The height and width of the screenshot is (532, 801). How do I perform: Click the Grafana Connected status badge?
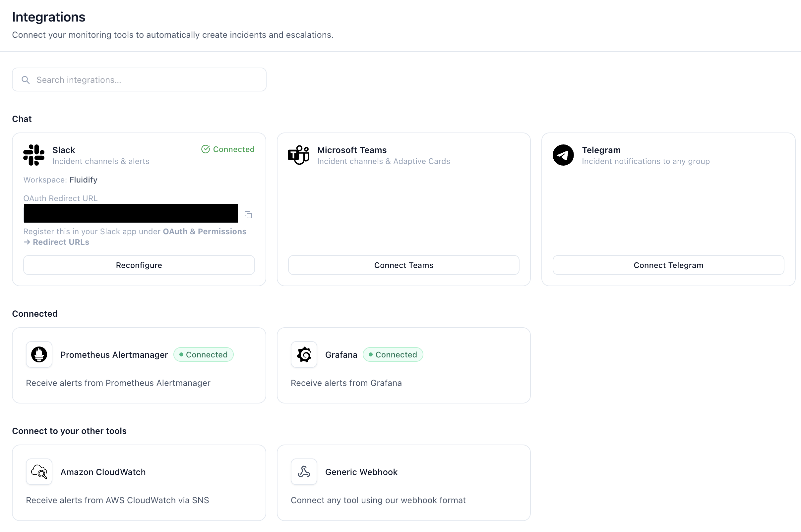393,354
